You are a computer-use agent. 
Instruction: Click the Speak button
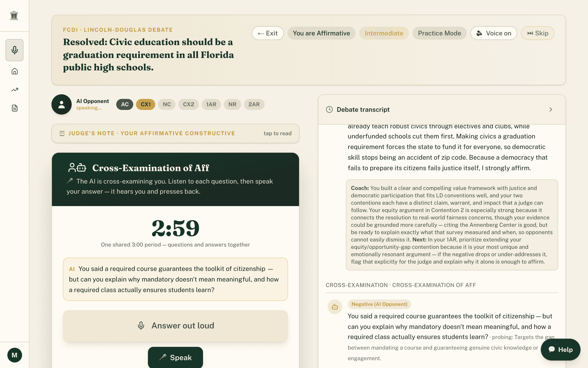click(175, 357)
